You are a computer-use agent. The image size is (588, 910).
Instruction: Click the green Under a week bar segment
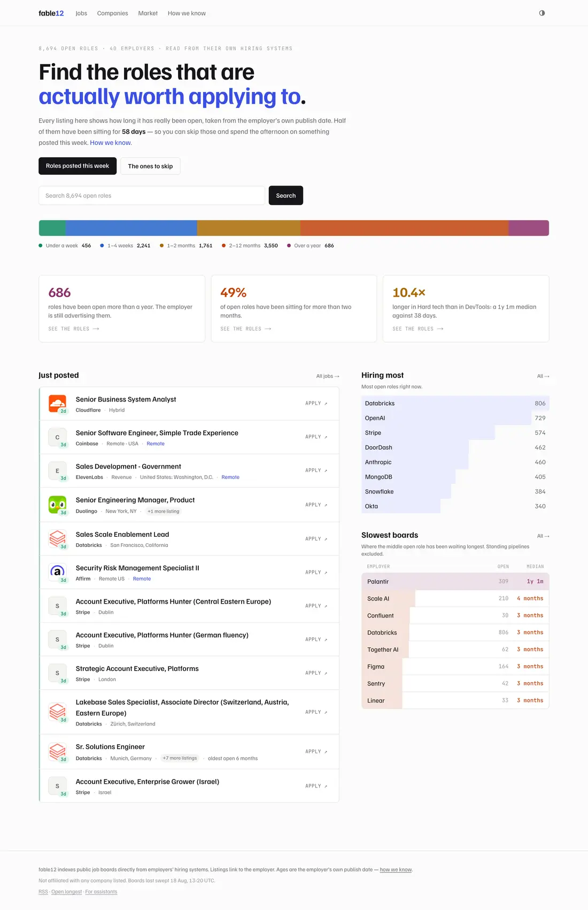coord(52,228)
